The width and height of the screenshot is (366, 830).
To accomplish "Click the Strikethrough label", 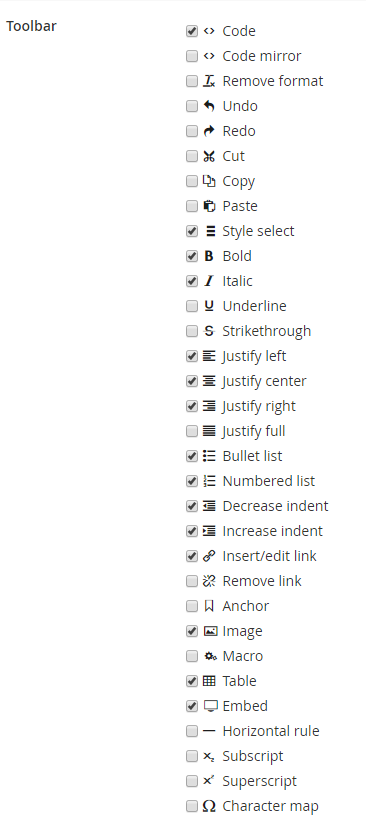I will (x=266, y=331).
